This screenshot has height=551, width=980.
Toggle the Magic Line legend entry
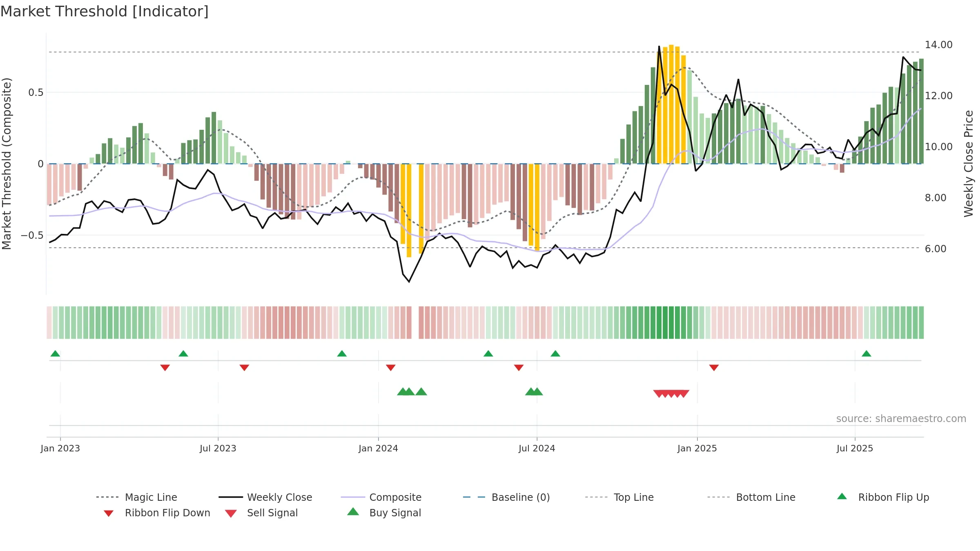137,497
